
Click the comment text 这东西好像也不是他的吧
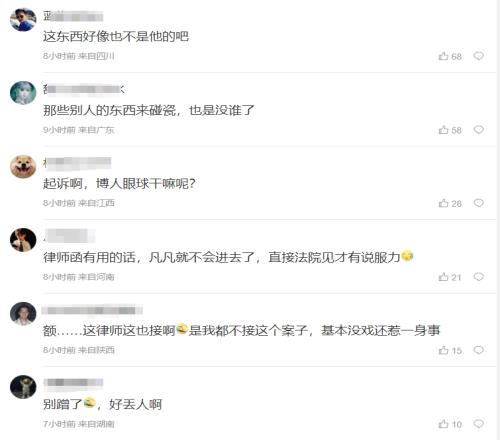(x=116, y=36)
